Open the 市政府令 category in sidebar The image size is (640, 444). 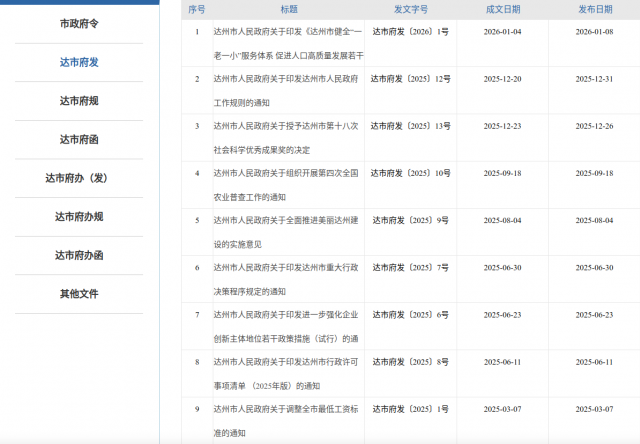79,23
